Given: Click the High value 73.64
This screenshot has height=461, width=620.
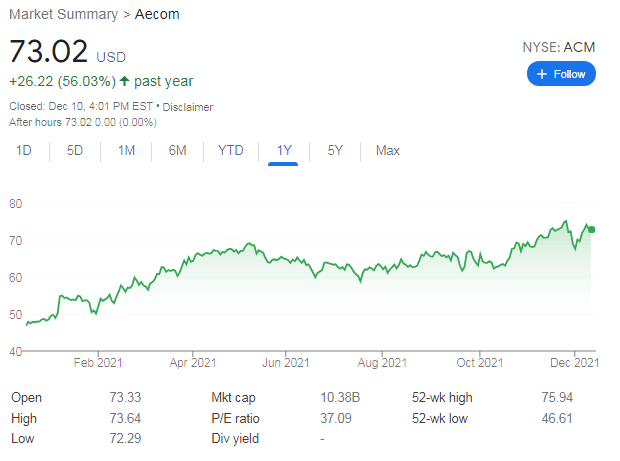Looking at the screenshot, I should [x=125, y=418].
